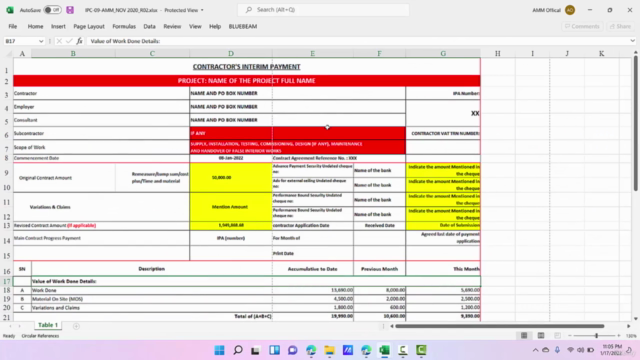Select column D header
This screenshot has height=360, width=640.
click(x=231, y=53)
